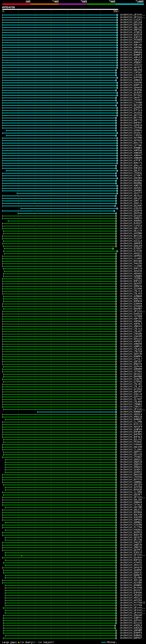Select the UniRef100_Q01GD0 label
This screenshot has width=146, height=644.
point(131,216)
